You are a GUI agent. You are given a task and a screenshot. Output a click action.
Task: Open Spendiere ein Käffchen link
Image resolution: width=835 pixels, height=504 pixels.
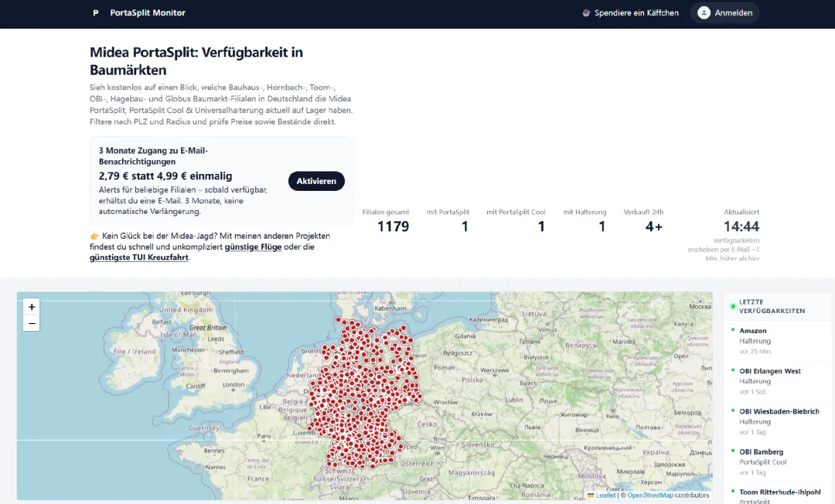click(x=631, y=13)
